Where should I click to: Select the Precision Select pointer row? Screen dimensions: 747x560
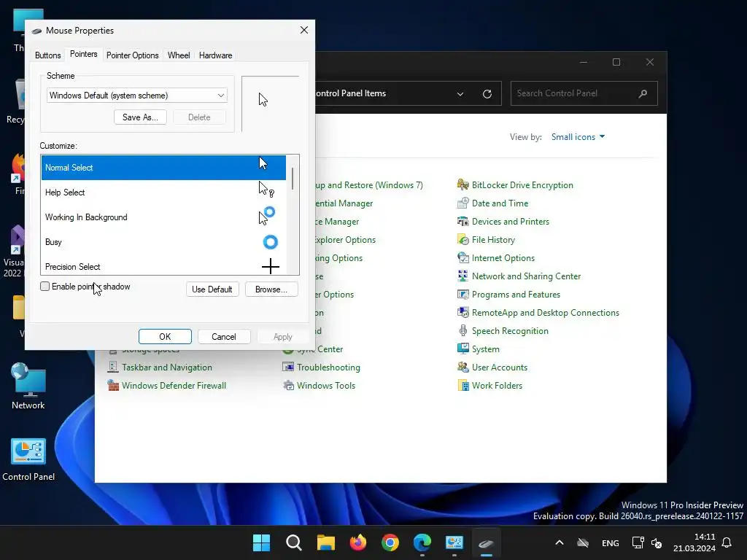click(163, 265)
